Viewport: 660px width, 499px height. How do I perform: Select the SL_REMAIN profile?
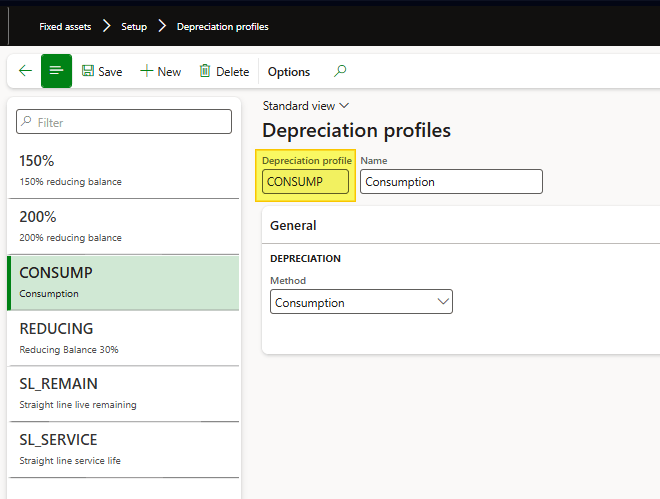coord(123,393)
